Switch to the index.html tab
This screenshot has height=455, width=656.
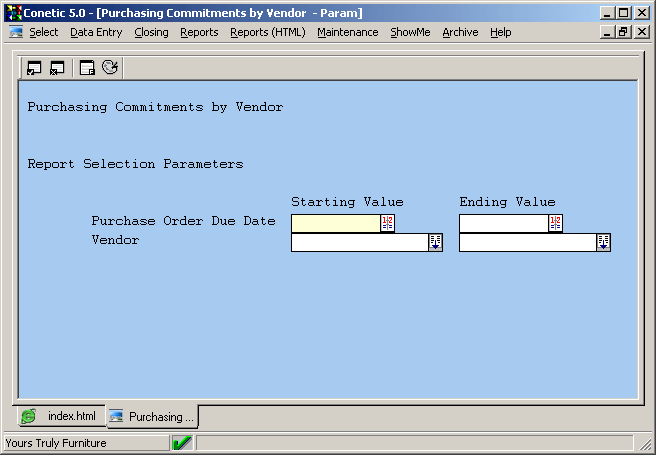click(x=61, y=416)
